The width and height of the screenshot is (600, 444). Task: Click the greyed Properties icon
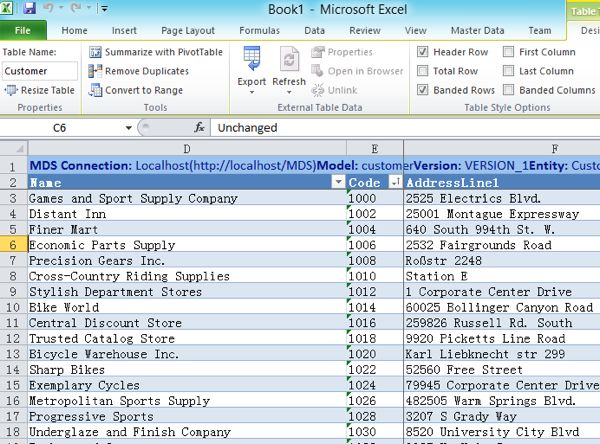pyautogui.click(x=318, y=52)
